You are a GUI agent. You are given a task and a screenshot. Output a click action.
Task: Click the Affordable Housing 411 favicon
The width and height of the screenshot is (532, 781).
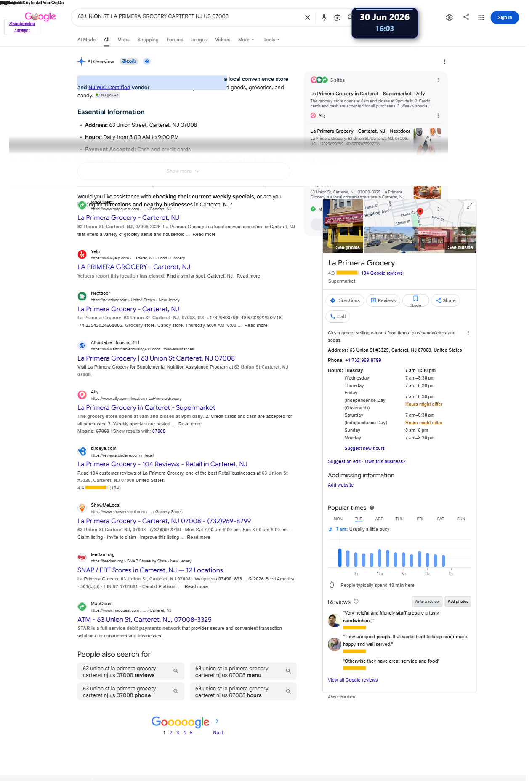82,345
